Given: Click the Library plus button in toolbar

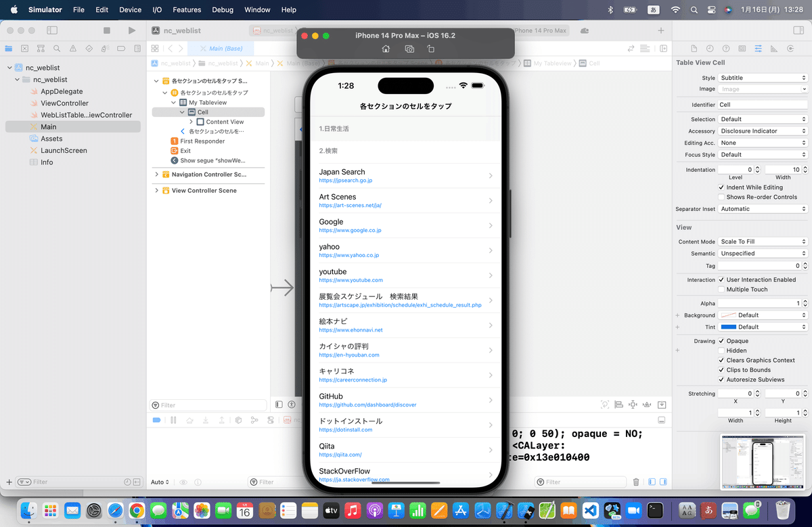Looking at the screenshot, I should coord(661,30).
